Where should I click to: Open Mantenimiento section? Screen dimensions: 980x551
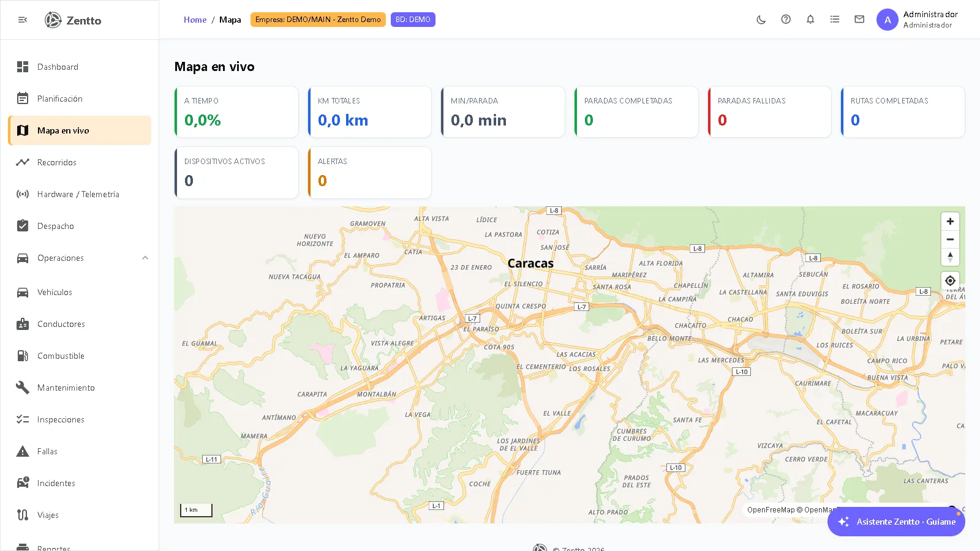click(80, 388)
